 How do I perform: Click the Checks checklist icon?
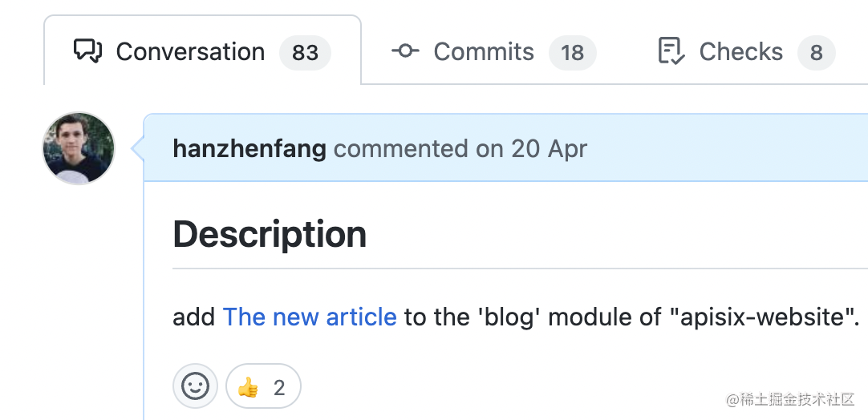click(671, 51)
